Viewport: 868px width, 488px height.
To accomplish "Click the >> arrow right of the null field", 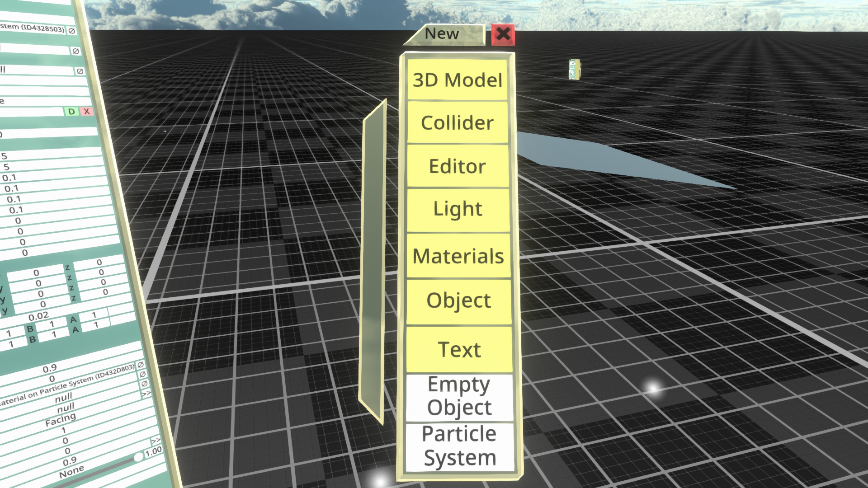I will 146,394.
